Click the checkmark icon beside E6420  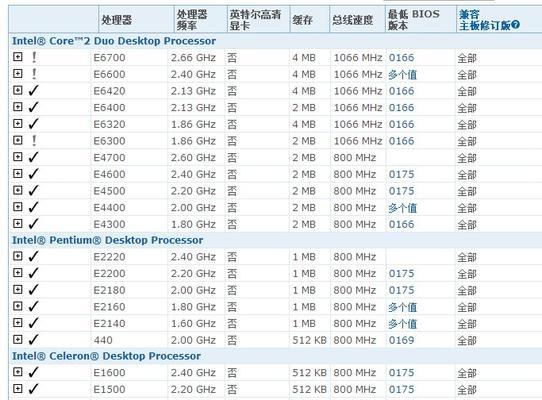click(34, 91)
